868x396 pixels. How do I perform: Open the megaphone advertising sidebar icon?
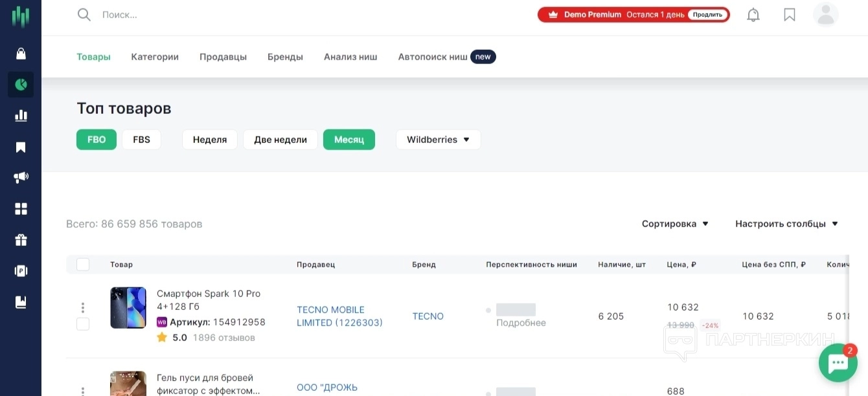[x=21, y=177]
